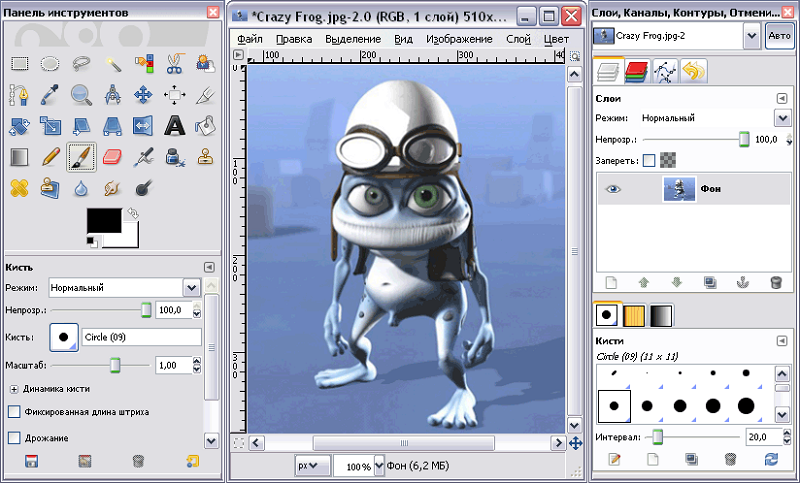Select the Rotate tool

click(19, 126)
